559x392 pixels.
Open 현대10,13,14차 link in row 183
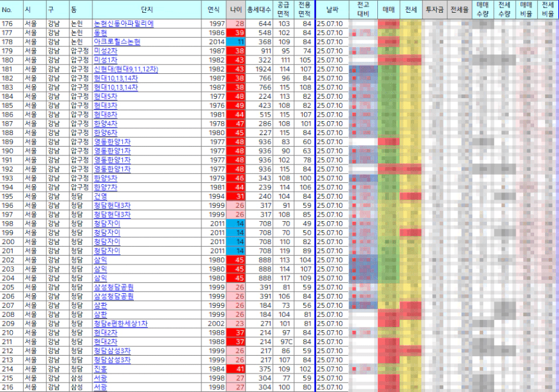coord(116,87)
